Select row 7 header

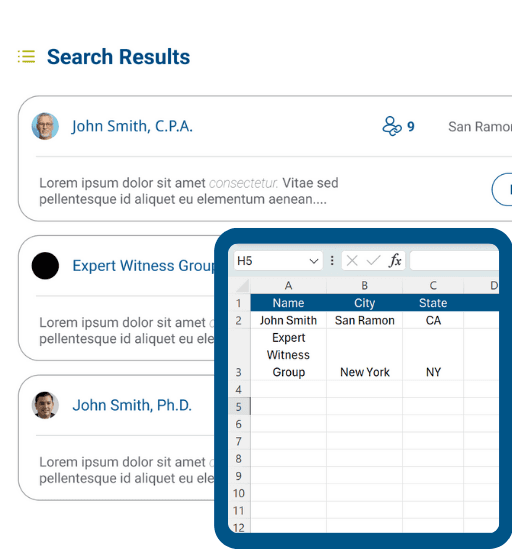(x=239, y=441)
